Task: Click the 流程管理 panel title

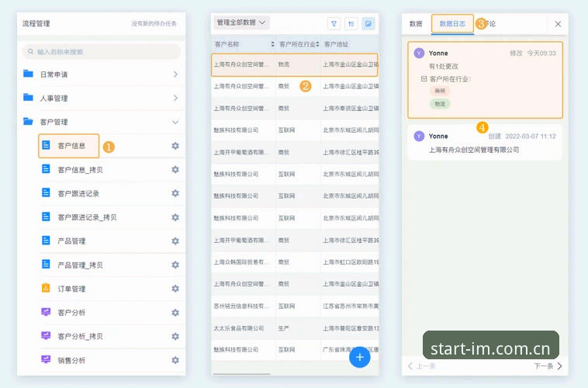Action: [36, 23]
